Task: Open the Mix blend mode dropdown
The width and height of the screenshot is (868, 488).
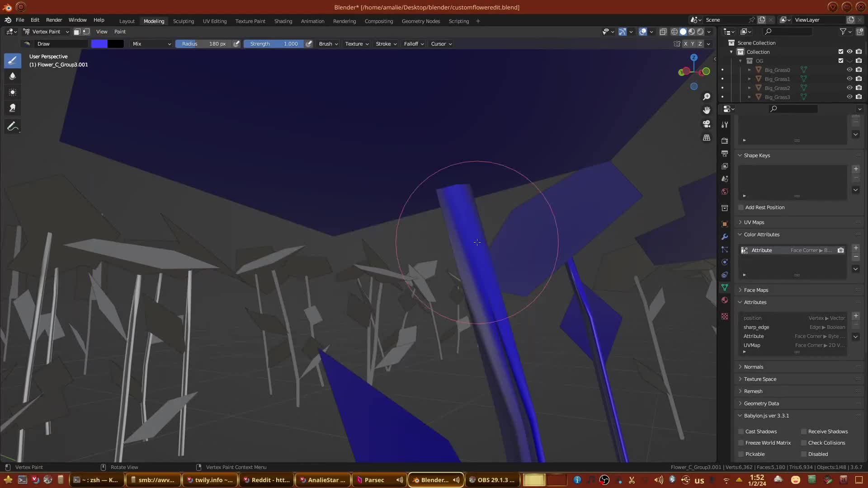Action: (151, 44)
